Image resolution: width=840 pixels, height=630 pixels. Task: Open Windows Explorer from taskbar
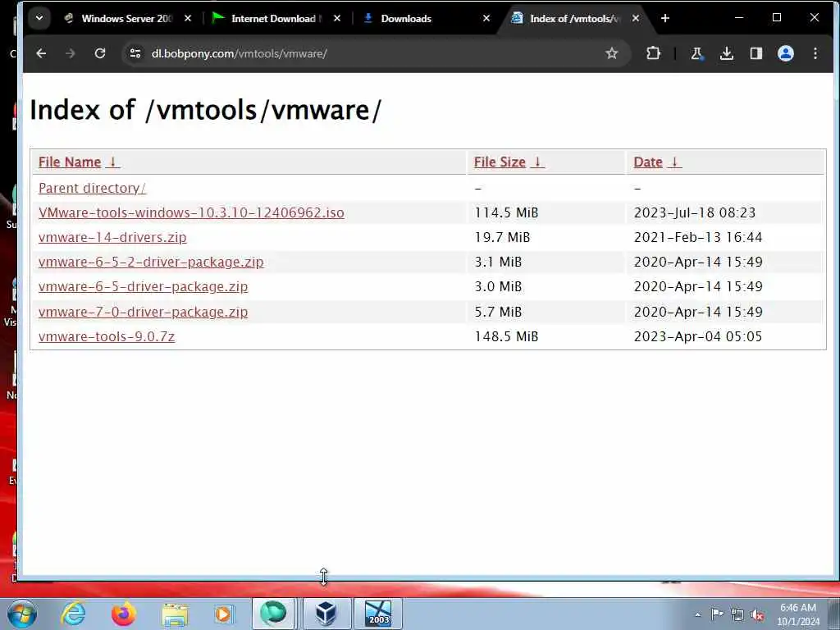tap(175, 614)
